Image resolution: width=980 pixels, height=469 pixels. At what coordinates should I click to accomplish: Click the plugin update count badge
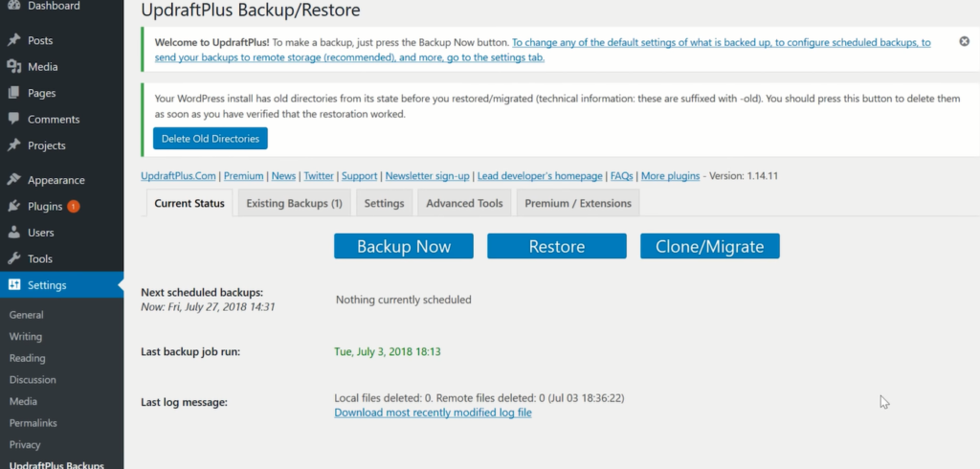coord(74,207)
